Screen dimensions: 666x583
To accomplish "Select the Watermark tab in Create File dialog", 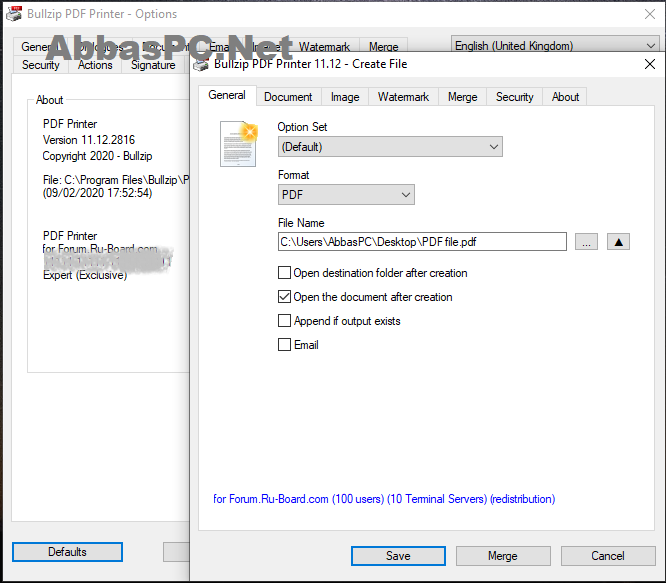I will click(403, 97).
